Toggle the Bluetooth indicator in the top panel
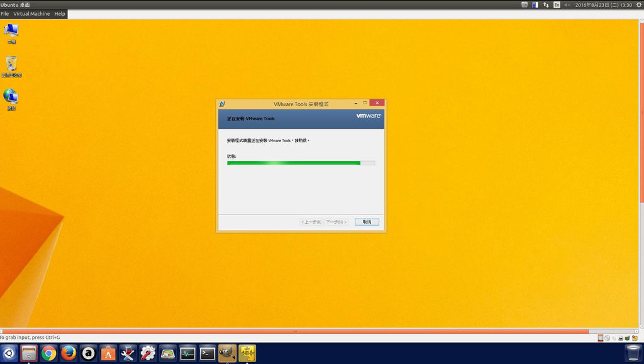Screen dimensions: 644x364 (x=535, y=4)
